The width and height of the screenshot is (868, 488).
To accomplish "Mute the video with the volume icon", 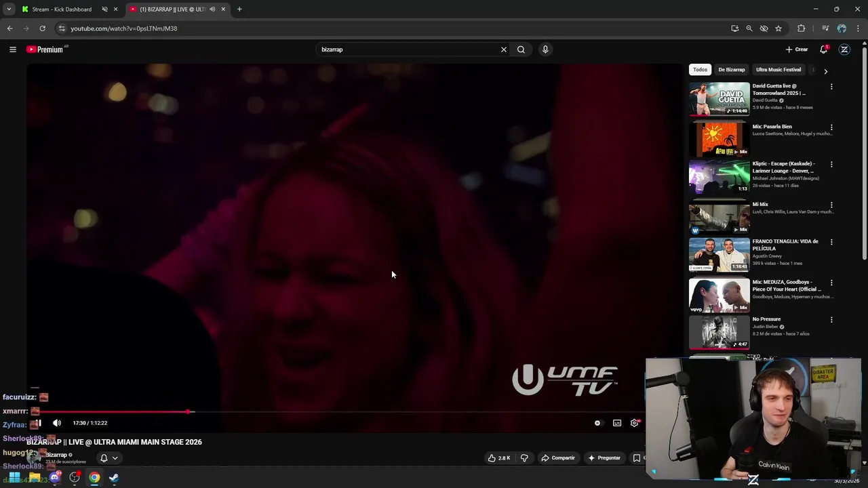I will pos(57,423).
